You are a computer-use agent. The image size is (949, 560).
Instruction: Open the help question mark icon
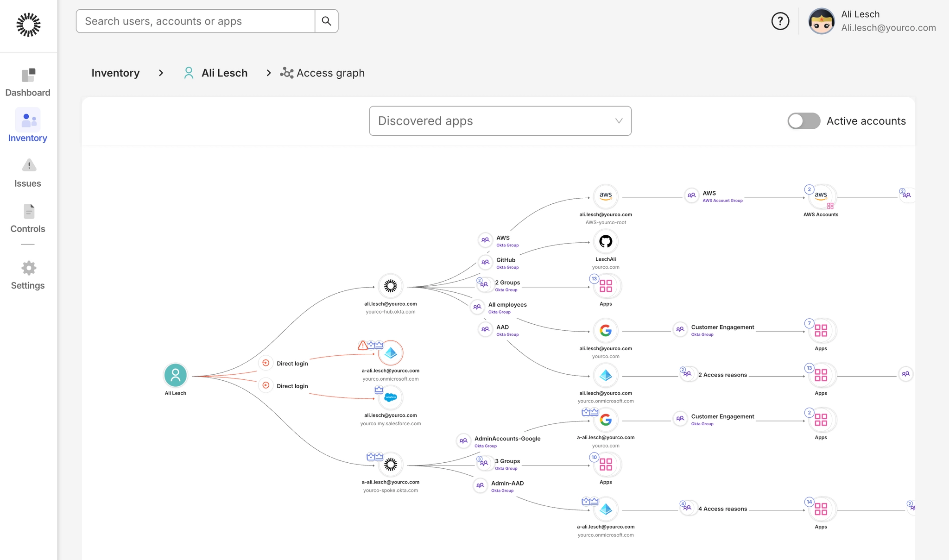click(x=780, y=21)
